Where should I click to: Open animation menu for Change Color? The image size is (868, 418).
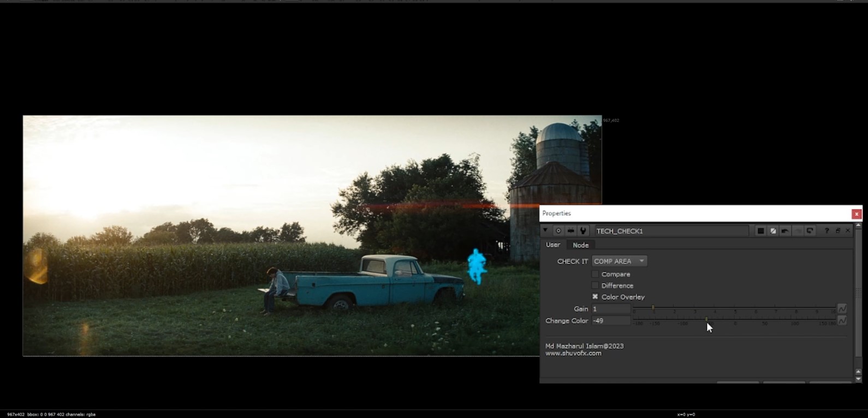(x=842, y=321)
